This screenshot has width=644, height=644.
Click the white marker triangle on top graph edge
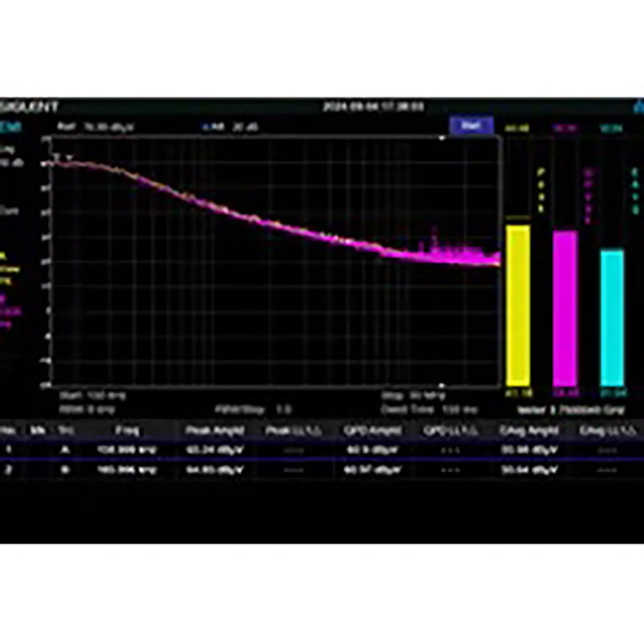(442, 138)
